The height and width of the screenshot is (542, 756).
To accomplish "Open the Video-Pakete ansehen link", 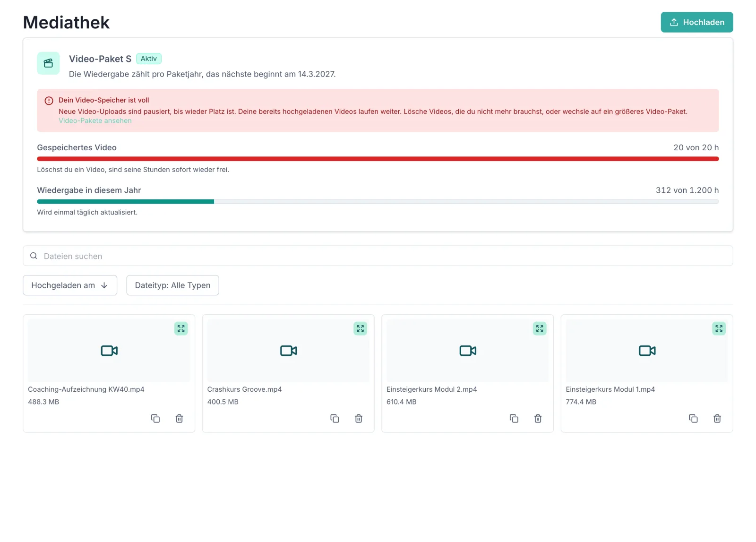I will (x=95, y=121).
